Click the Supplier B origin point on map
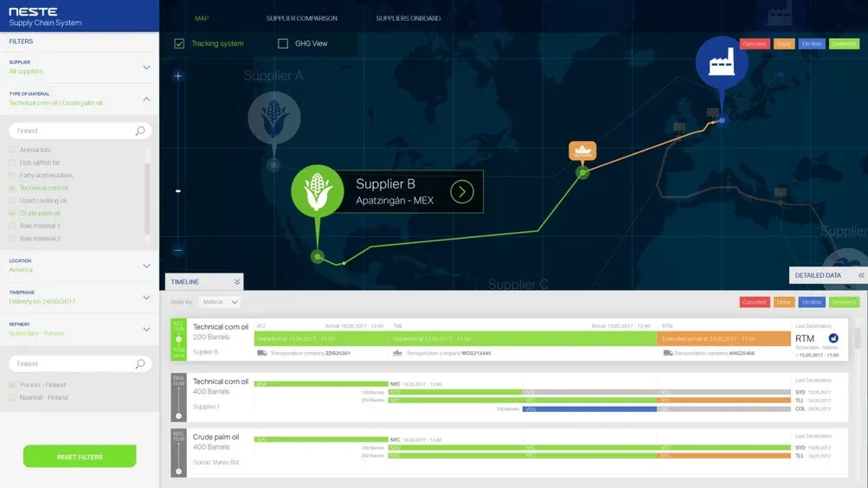Screen dimensions: 868x488 318,256
